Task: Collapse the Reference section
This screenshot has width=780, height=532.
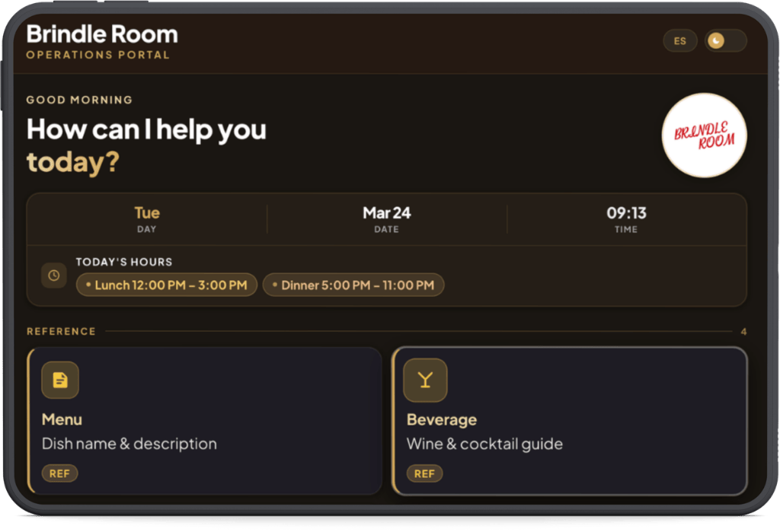Action: 61,331
